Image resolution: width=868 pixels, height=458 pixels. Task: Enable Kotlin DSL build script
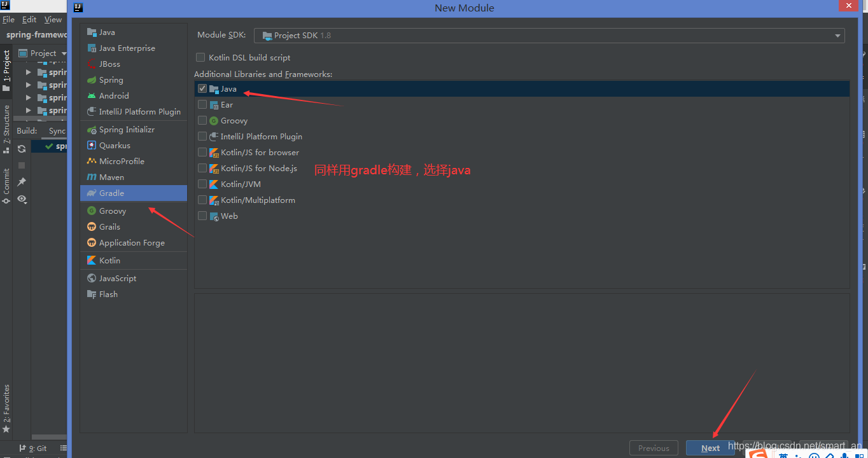click(200, 57)
